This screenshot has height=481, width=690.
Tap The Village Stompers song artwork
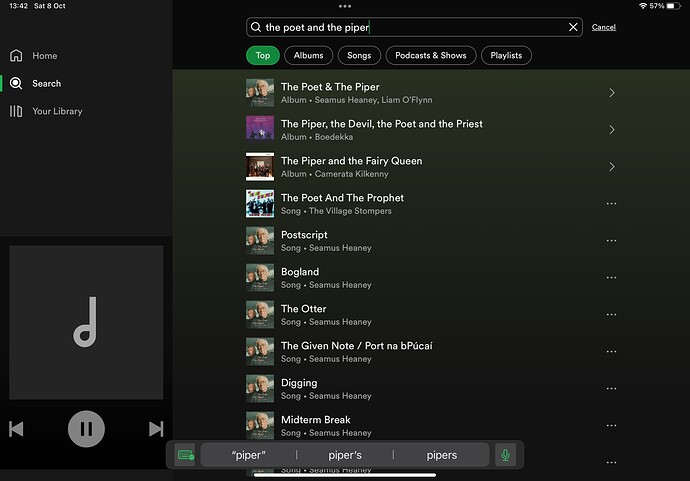[260, 204]
